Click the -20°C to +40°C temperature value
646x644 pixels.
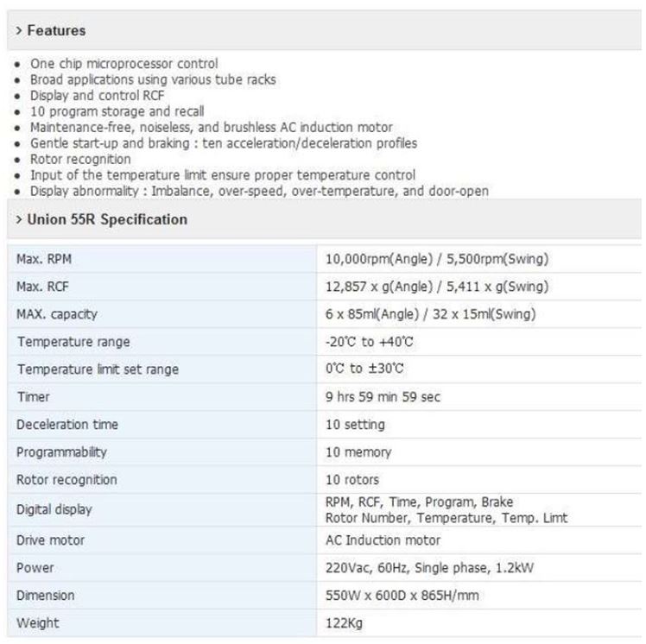click(x=370, y=342)
